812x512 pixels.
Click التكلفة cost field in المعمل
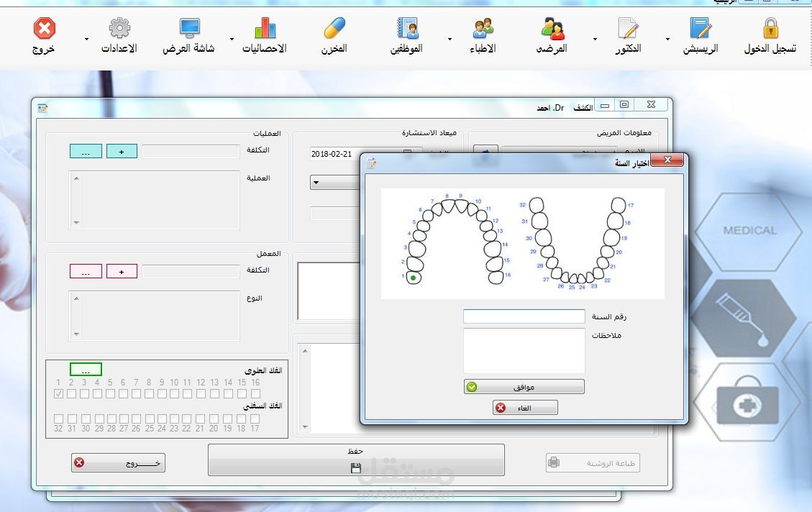click(x=191, y=271)
